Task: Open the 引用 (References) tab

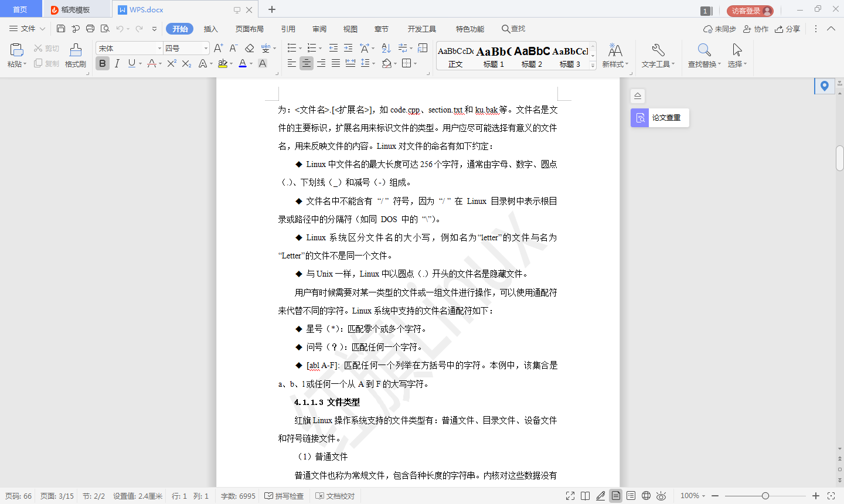Action: click(x=288, y=29)
